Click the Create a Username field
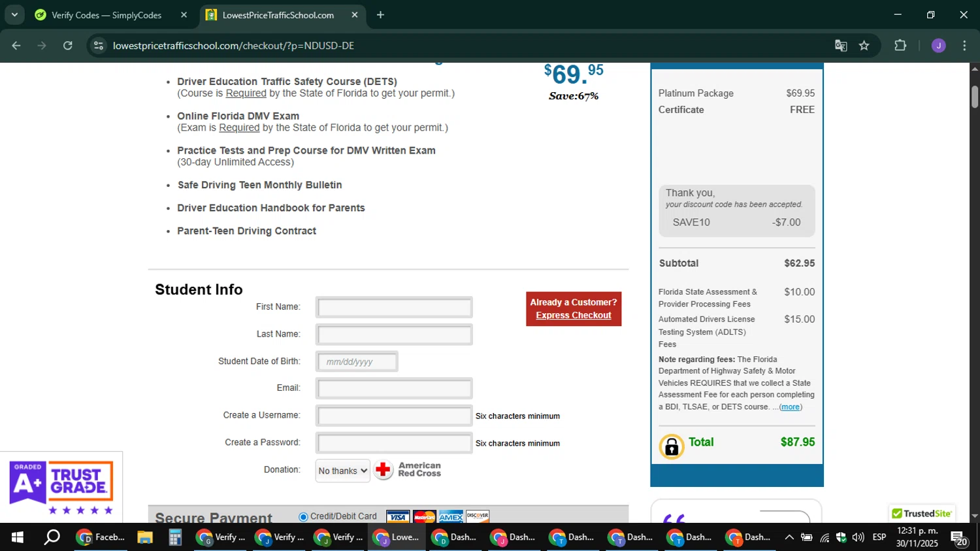Image resolution: width=980 pixels, height=551 pixels. point(394,416)
